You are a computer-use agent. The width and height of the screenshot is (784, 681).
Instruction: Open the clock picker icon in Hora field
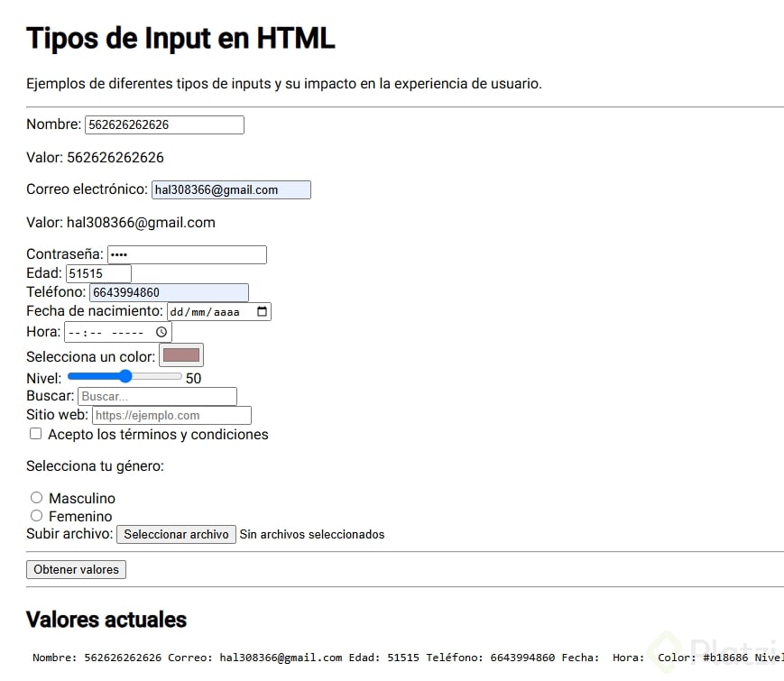161,332
